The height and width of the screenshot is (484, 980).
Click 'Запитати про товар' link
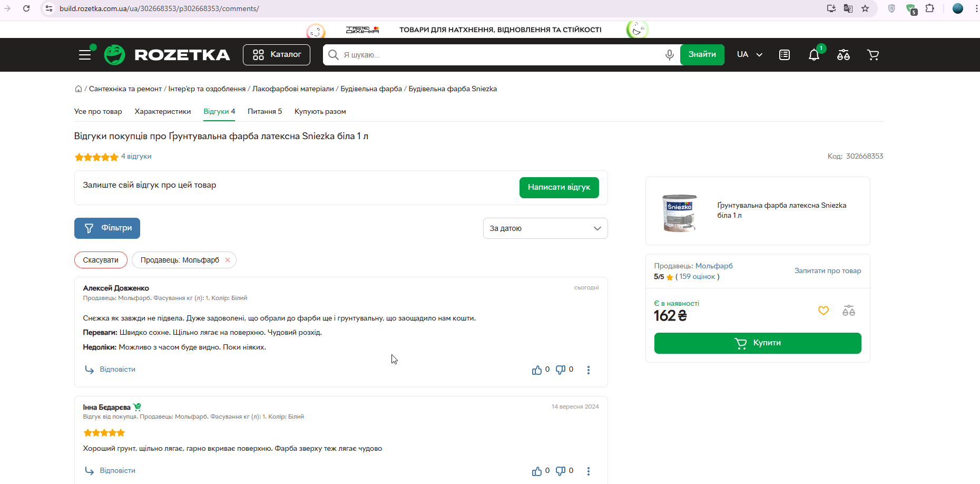point(828,270)
